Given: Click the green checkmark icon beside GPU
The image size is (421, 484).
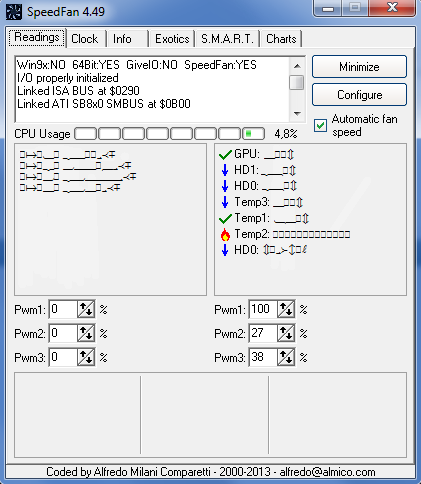Looking at the screenshot, I should (225, 154).
